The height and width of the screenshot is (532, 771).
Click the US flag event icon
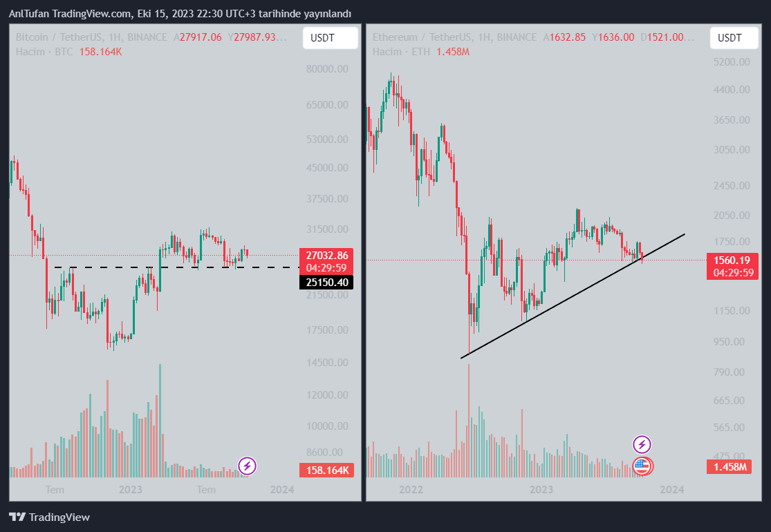(x=642, y=466)
